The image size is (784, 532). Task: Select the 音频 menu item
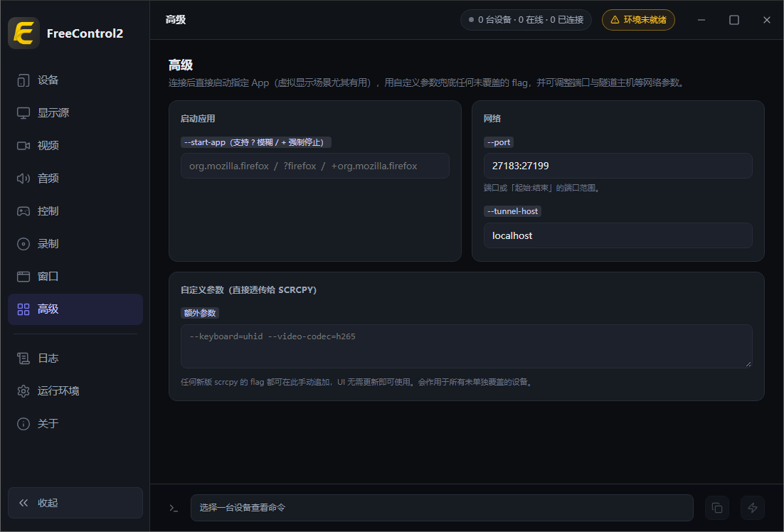(75, 179)
